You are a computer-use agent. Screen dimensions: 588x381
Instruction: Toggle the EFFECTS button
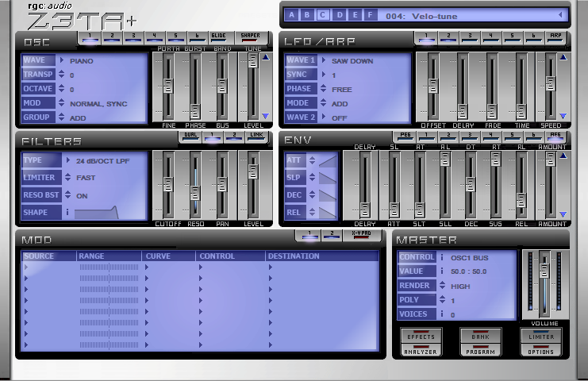click(x=421, y=335)
